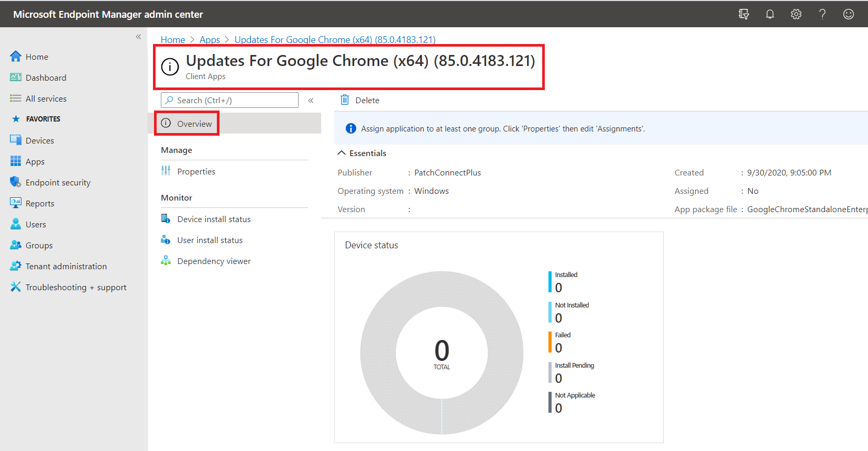
Task: Open the Dependency viewer
Action: click(214, 261)
